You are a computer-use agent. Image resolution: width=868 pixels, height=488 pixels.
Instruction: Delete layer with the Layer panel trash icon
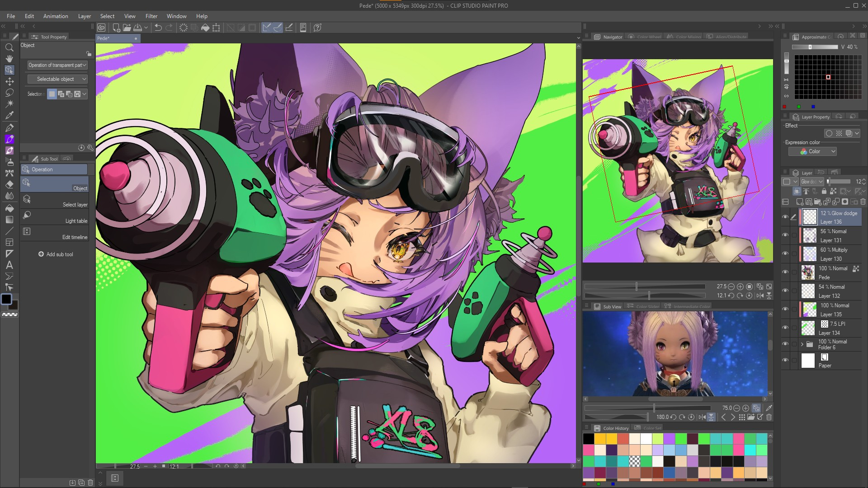click(x=863, y=202)
